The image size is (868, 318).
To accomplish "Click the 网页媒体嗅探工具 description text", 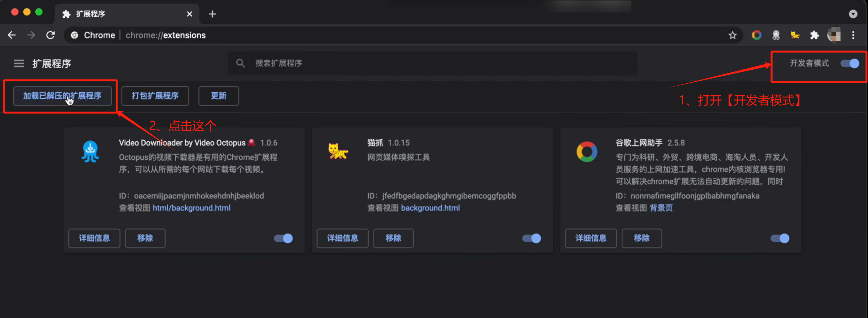I will coord(399,157).
